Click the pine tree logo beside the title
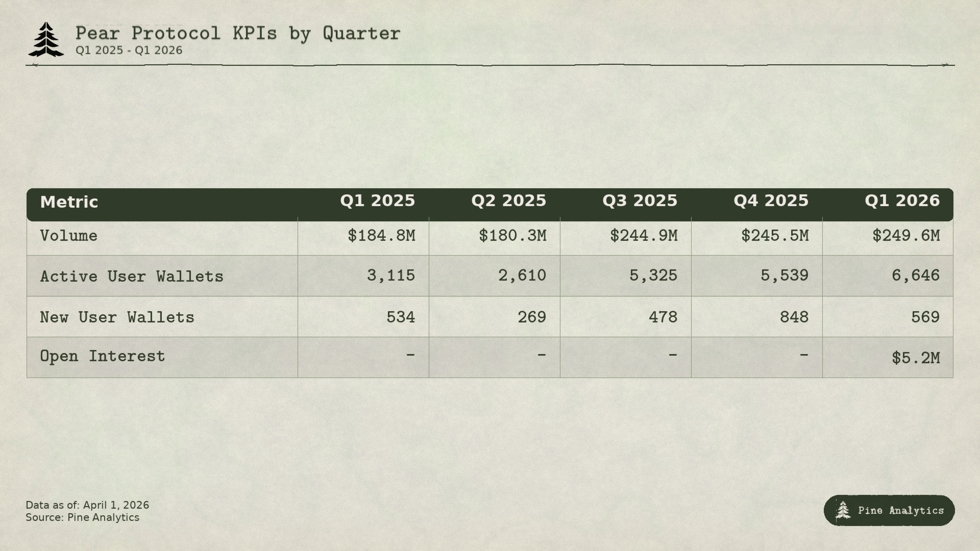Viewport: 980px width, 551px height. click(46, 39)
